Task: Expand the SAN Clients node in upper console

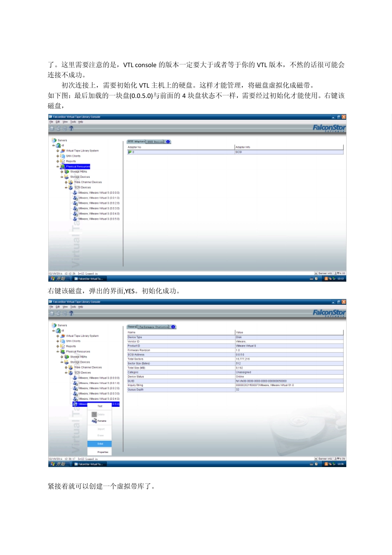Action: (x=58, y=156)
